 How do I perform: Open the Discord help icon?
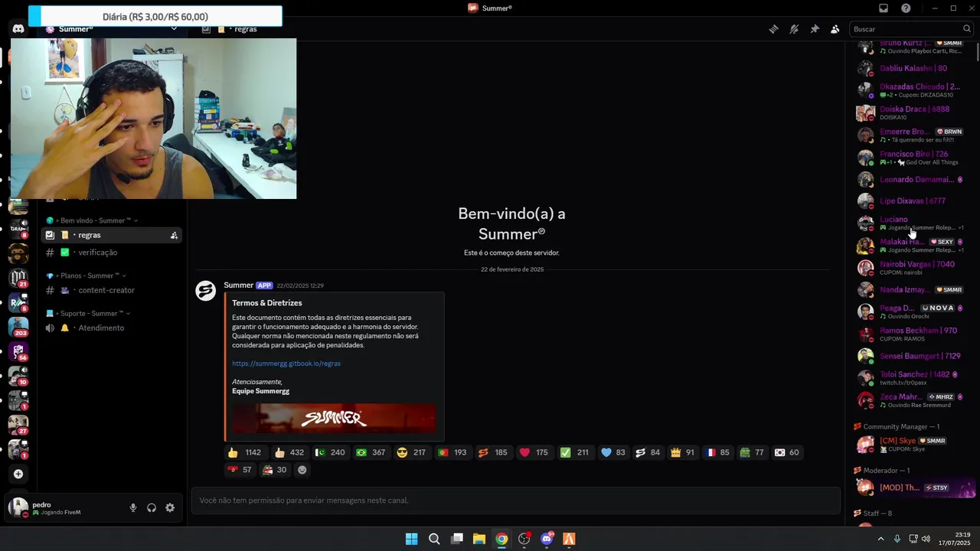coord(906,8)
